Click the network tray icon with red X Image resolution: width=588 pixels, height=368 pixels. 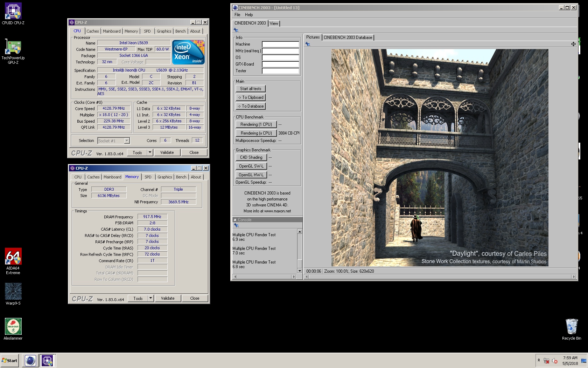tap(546, 361)
